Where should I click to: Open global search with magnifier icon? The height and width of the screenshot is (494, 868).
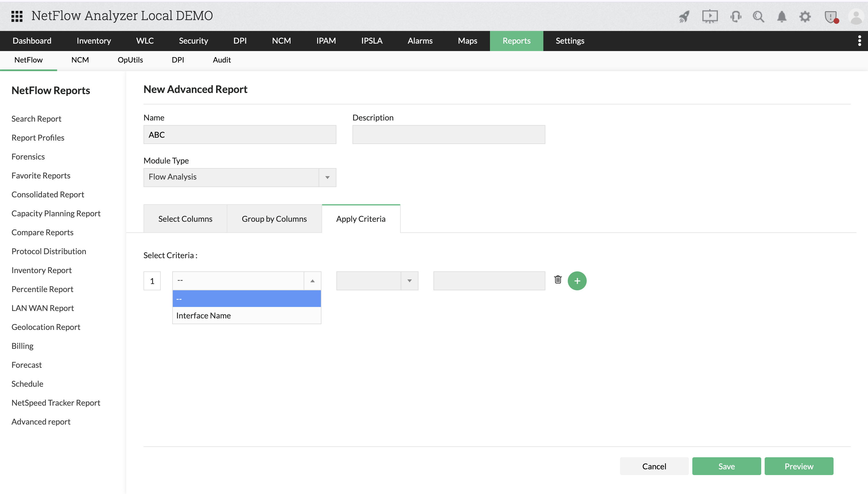click(759, 16)
